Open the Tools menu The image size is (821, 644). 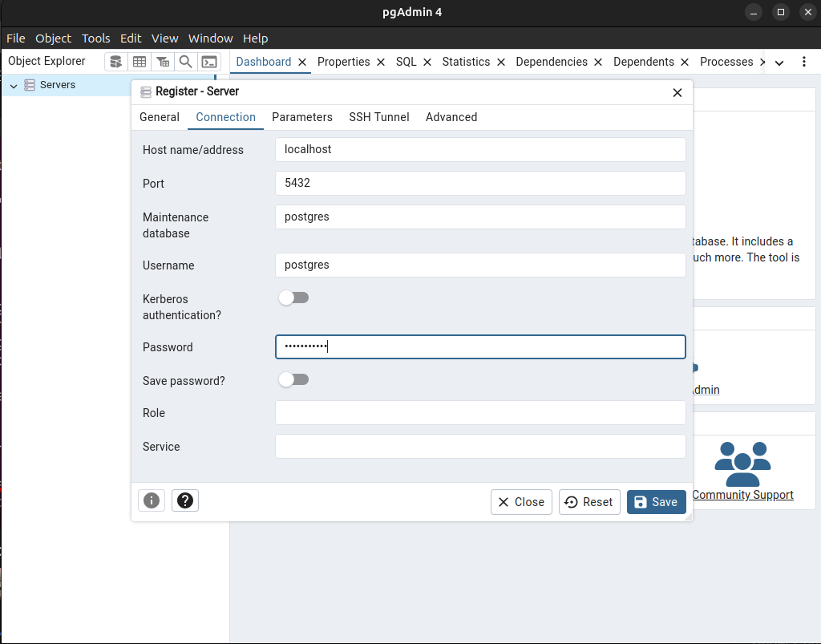click(x=95, y=38)
